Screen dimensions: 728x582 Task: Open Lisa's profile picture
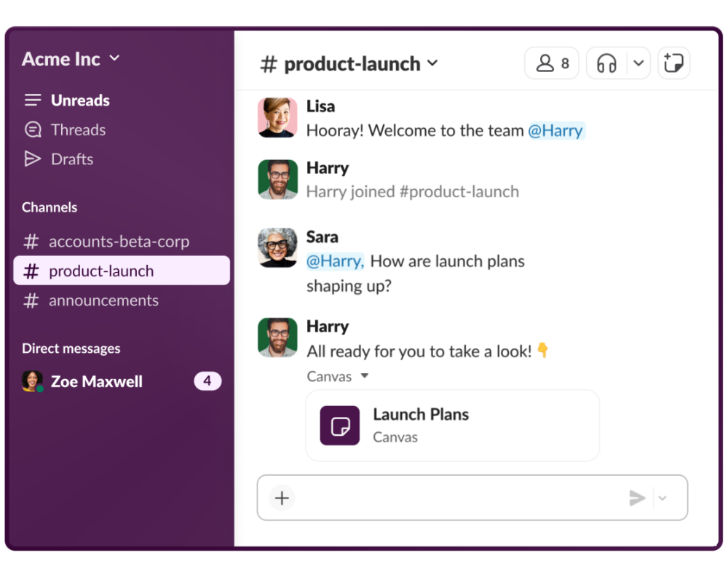[277, 118]
